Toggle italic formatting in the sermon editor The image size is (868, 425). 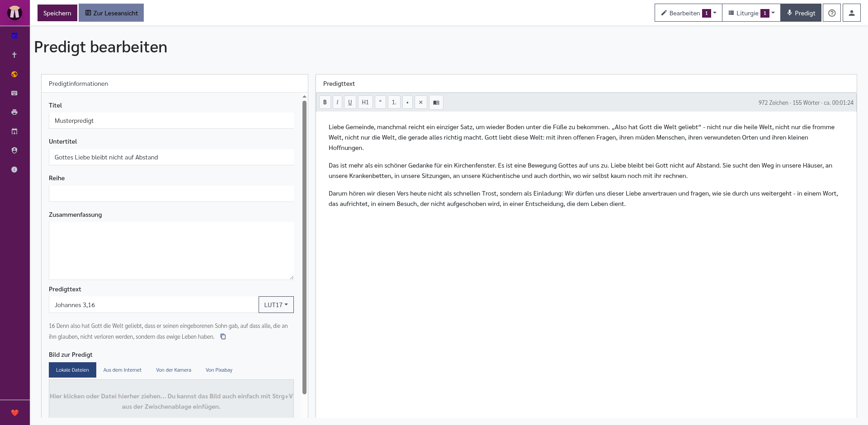coord(337,103)
